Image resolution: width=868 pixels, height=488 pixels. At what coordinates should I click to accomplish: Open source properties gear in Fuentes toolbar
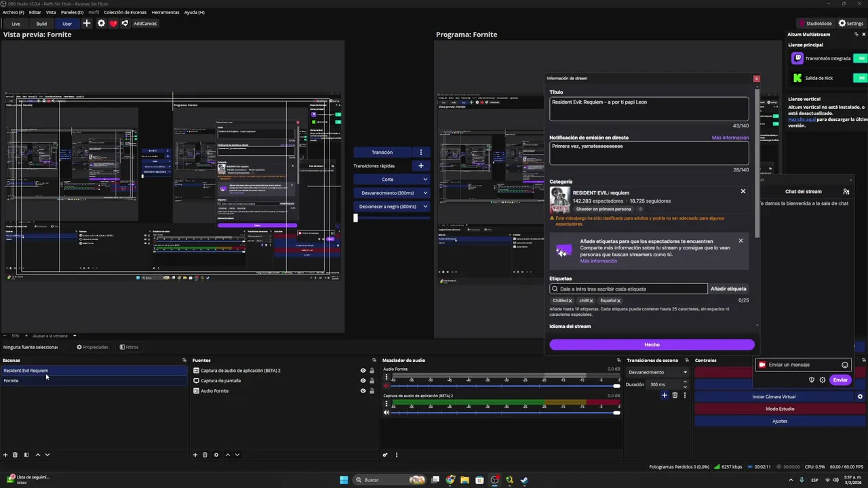[x=216, y=455]
